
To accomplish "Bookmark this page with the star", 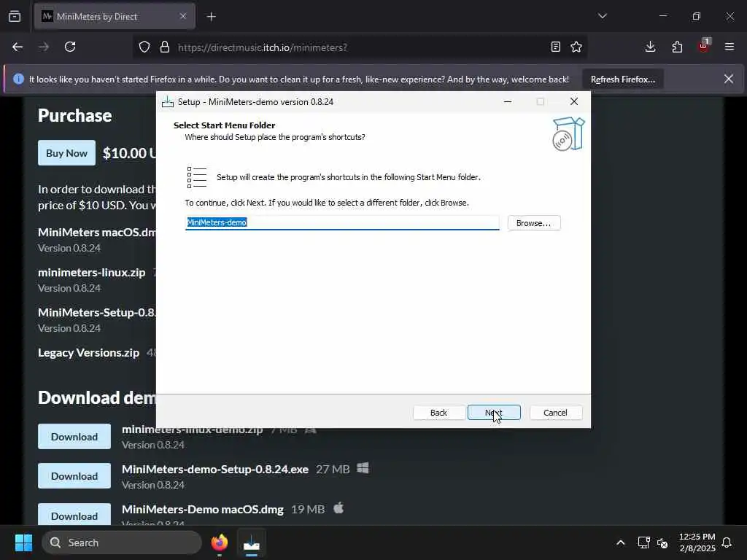I will [576, 47].
